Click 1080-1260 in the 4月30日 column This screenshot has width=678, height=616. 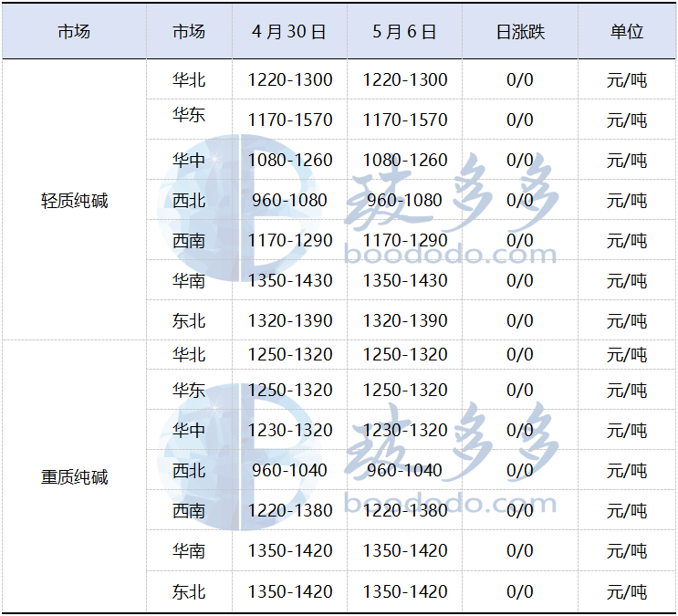pos(289,161)
